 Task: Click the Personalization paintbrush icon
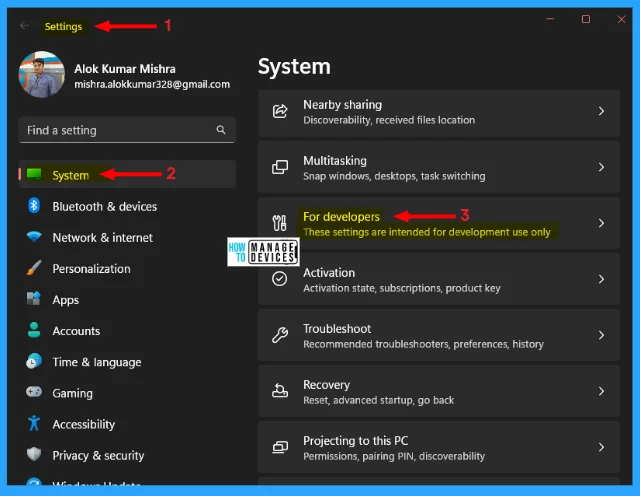coord(34,268)
